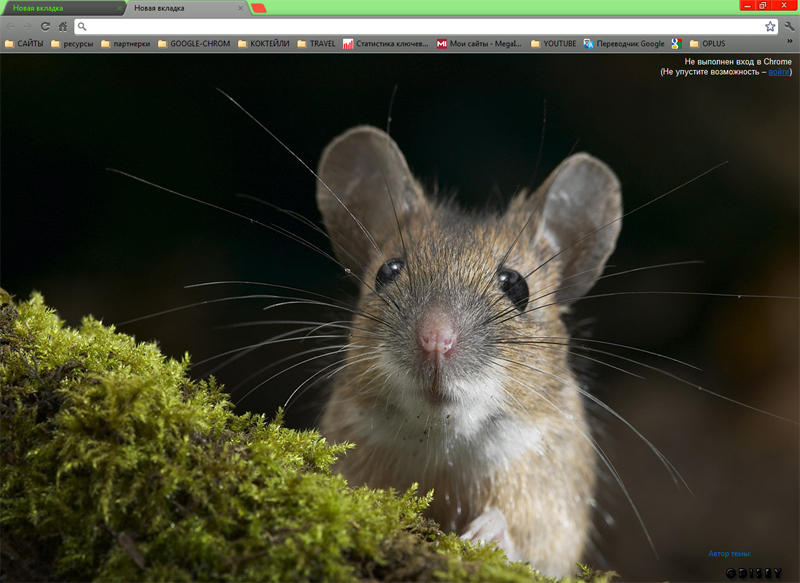Minimize the Chrome window
This screenshot has height=583, width=800.
click(x=747, y=5)
